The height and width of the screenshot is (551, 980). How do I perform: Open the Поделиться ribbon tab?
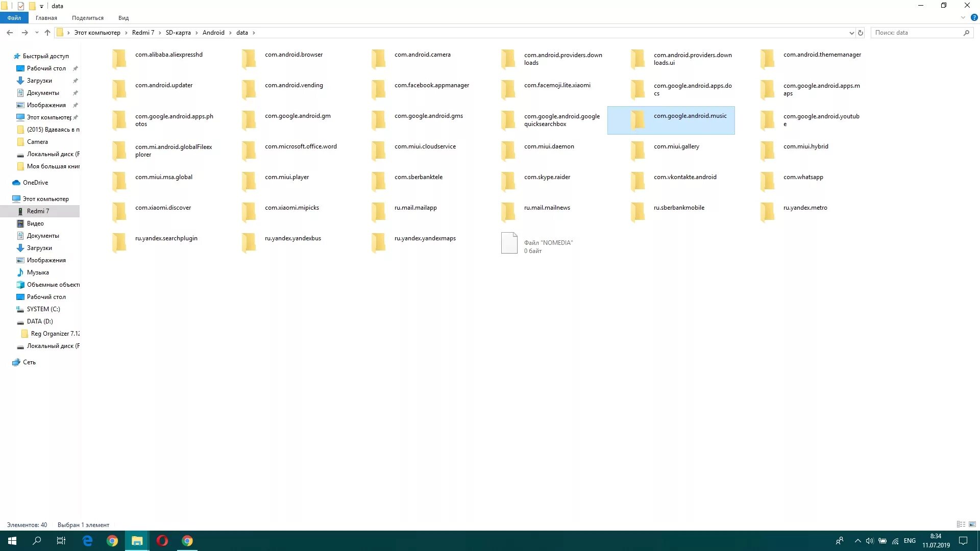[x=88, y=18]
